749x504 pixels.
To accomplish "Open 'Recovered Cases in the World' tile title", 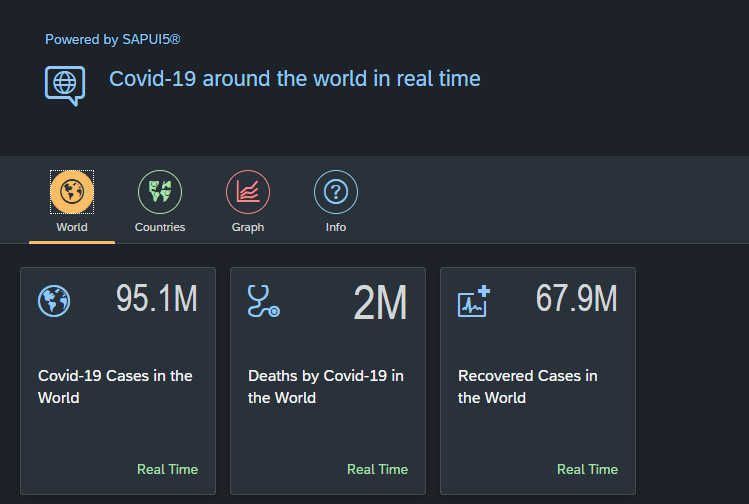I will click(528, 387).
